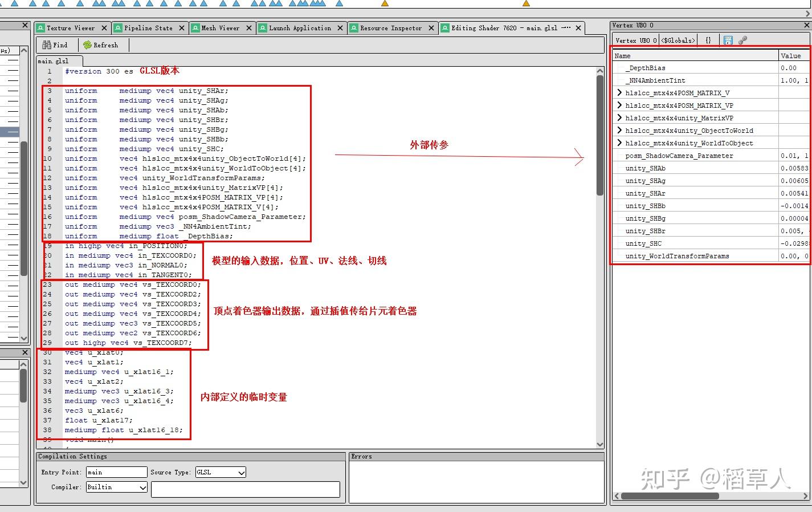The image size is (812, 512).
Task: Open the Compiler Builtin dropdown
Action: coord(117,487)
